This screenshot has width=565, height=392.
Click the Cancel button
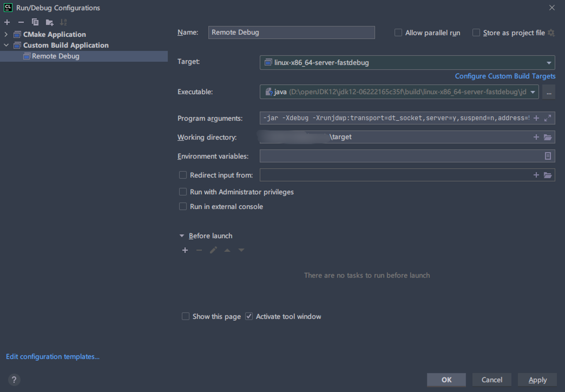[492, 380]
